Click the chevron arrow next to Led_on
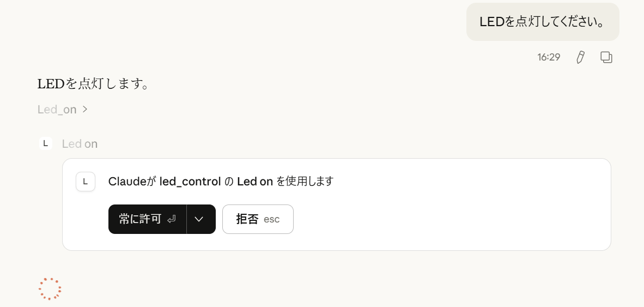The image size is (644, 307). (84, 109)
